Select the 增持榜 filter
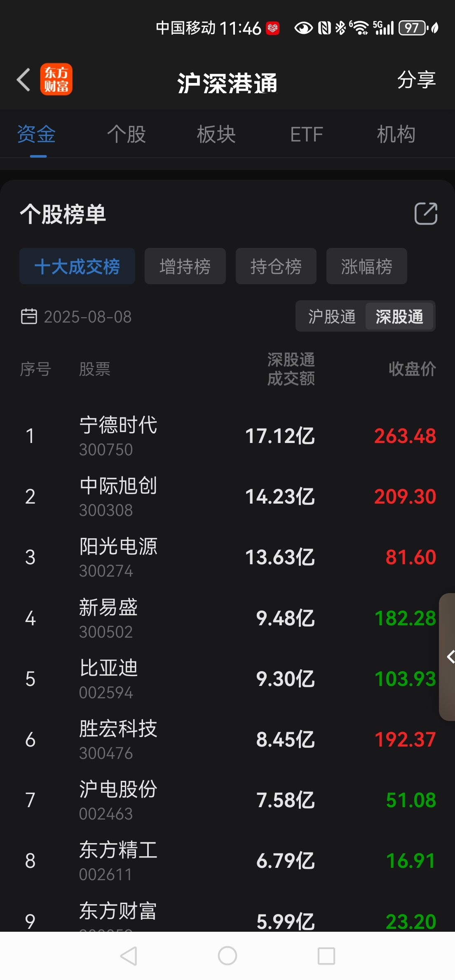Screen dimensions: 455x980 (x=185, y=266)
